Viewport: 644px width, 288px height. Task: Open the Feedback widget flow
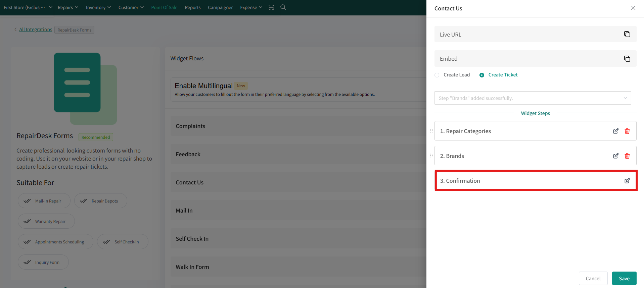(298, 154)
